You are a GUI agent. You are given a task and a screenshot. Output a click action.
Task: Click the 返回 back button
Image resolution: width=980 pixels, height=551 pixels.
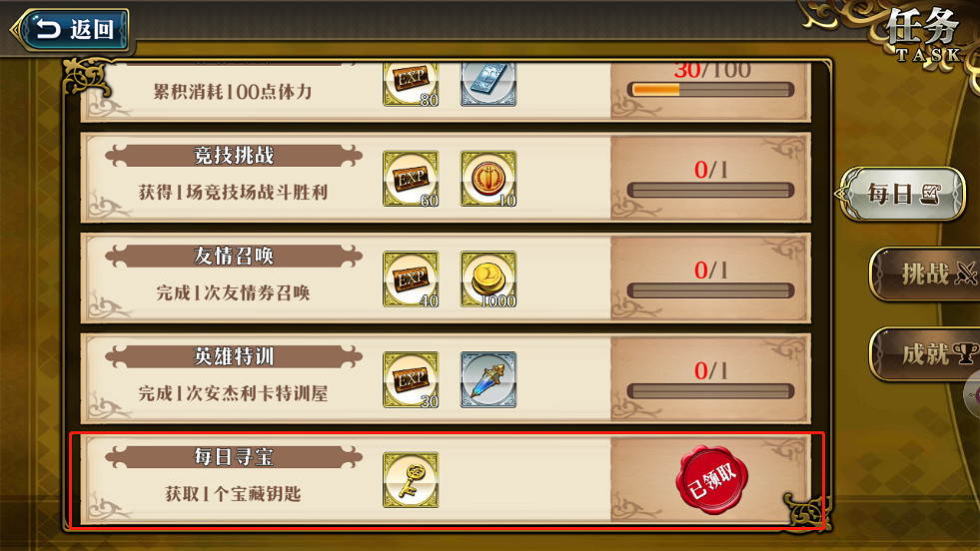pos(70,29)
